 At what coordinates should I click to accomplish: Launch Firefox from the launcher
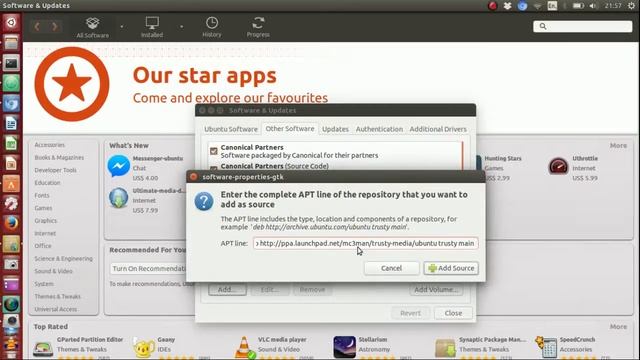pos(11,223)
